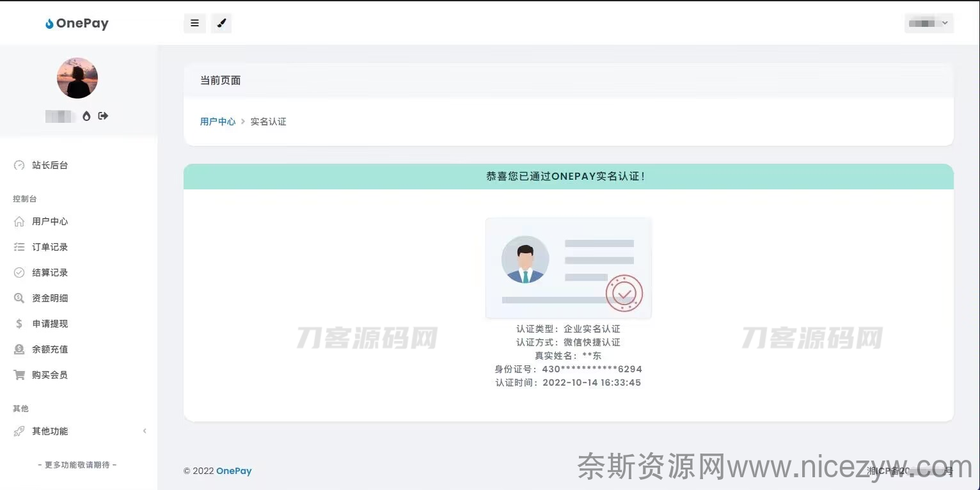Click the OnePay logo

pyautogui.click(x=77, y=23)
